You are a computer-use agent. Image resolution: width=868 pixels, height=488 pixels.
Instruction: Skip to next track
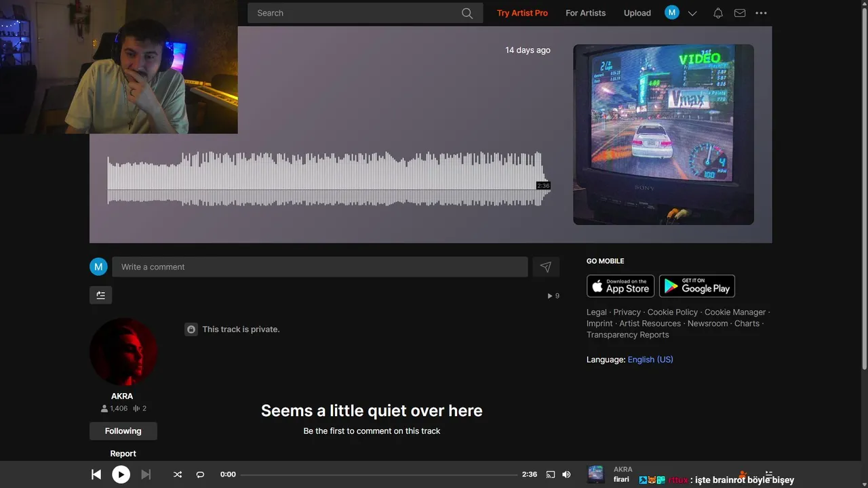(x=146, y=474)
